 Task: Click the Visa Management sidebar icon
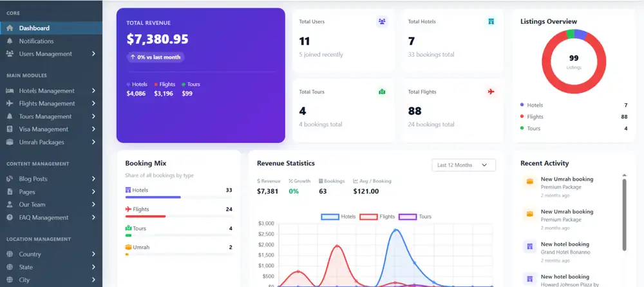10,129
